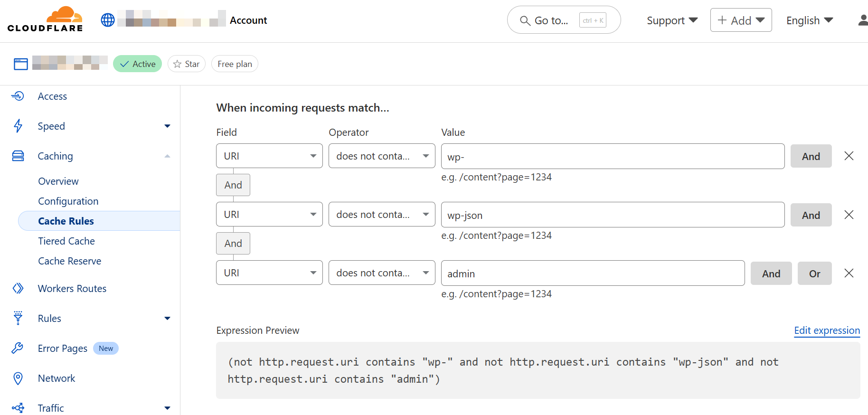Go to Workers Routes
The width and height of the screenshot is (868, 415).
pyautogui.click(x=72, y=289)
